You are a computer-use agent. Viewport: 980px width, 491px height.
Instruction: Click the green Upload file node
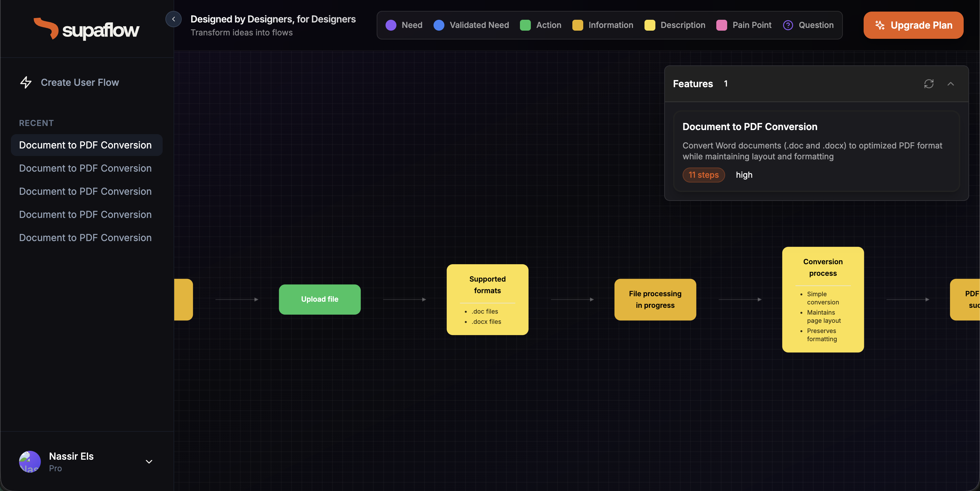click(320, 299)
